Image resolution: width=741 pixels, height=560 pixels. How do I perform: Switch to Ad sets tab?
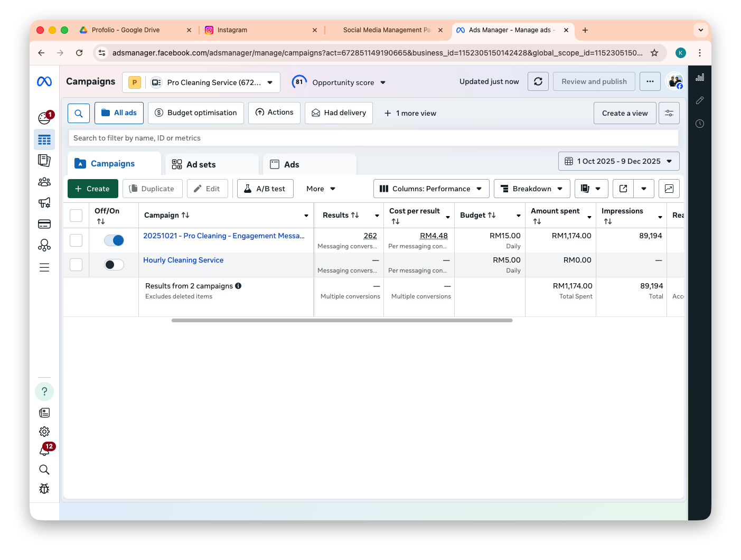coord(212,164)
